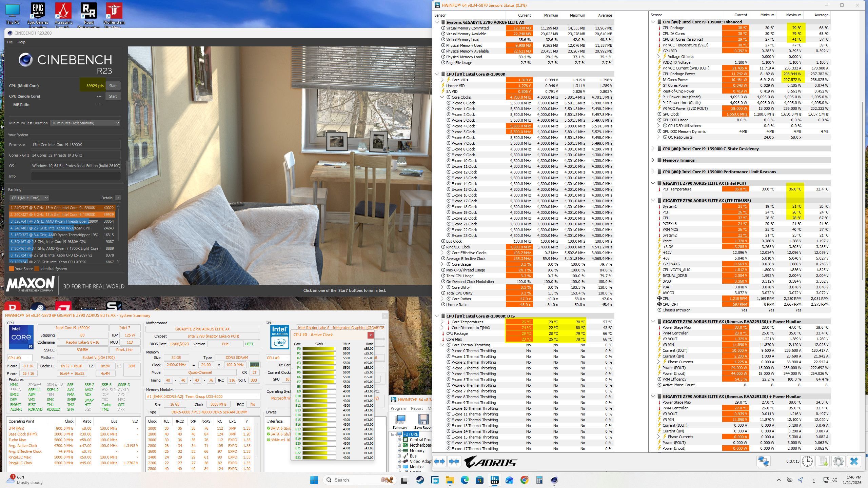Open the CPU (Multi Core) ranking dropdown
The width and height of the screenshot is (868, 488).
pyautogui.click(x=29, y=198)
